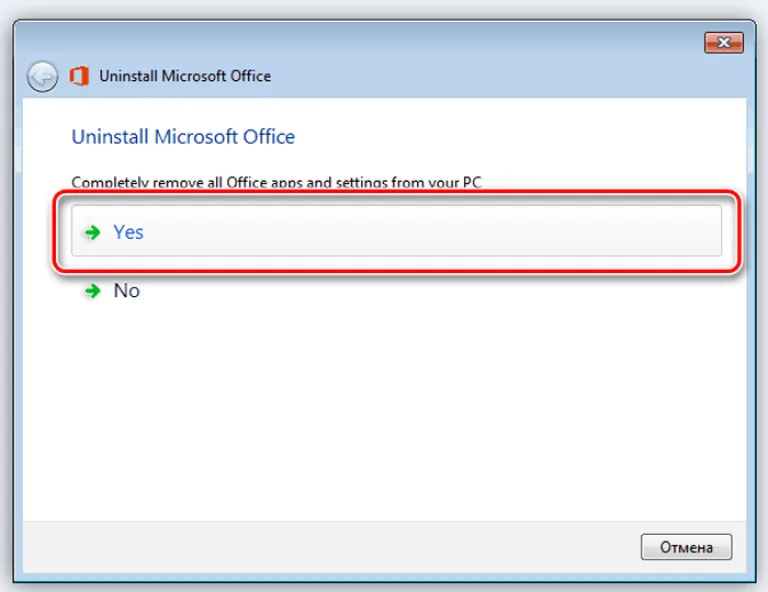Close the uninstall dialog with red X
768x592 pixels.
coord(723,43)
